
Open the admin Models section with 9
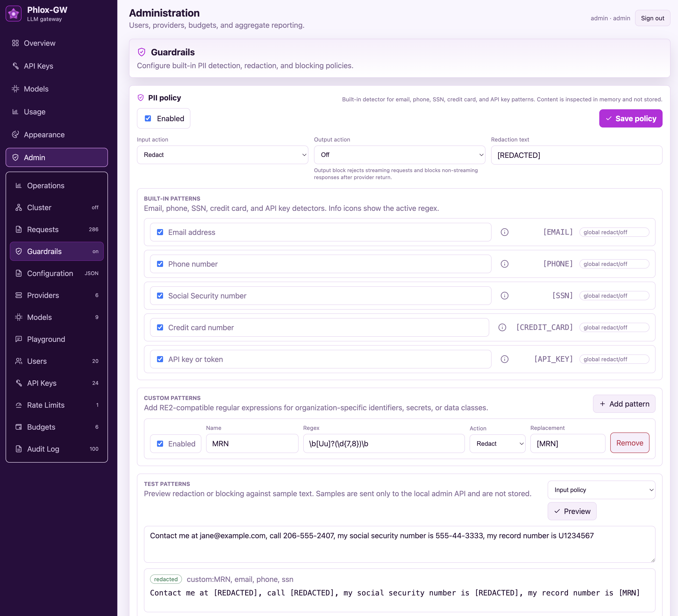click(57, 317)
